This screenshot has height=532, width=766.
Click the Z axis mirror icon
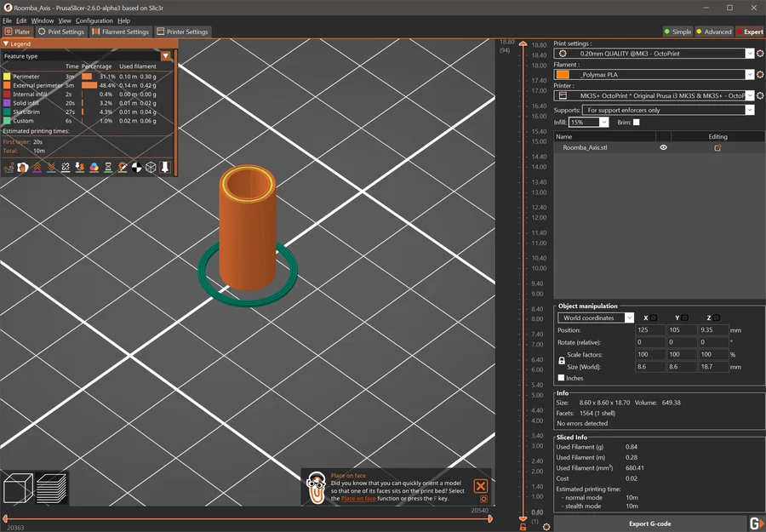point(717,317)
